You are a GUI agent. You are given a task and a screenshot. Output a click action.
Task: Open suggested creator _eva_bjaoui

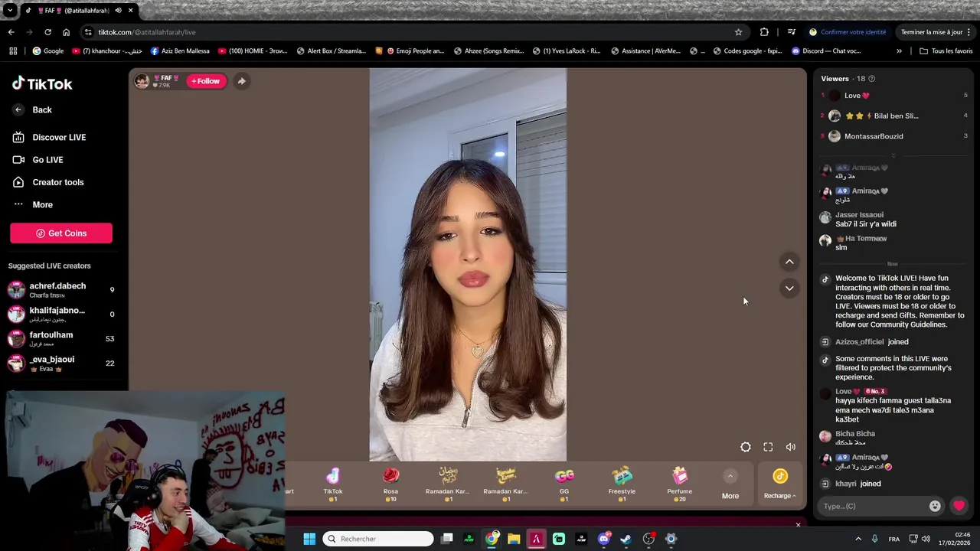61,363
